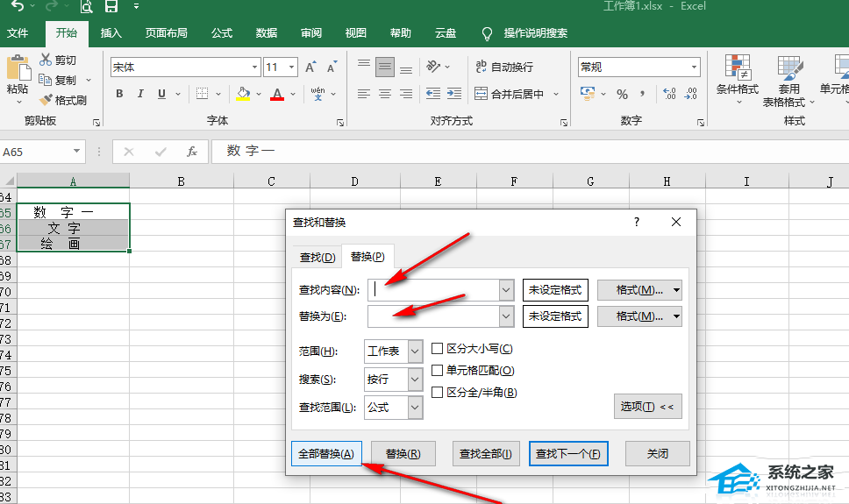Screen dimensions: 849x504
Task: Toggle Italic formatting
Action: [140, 94]
